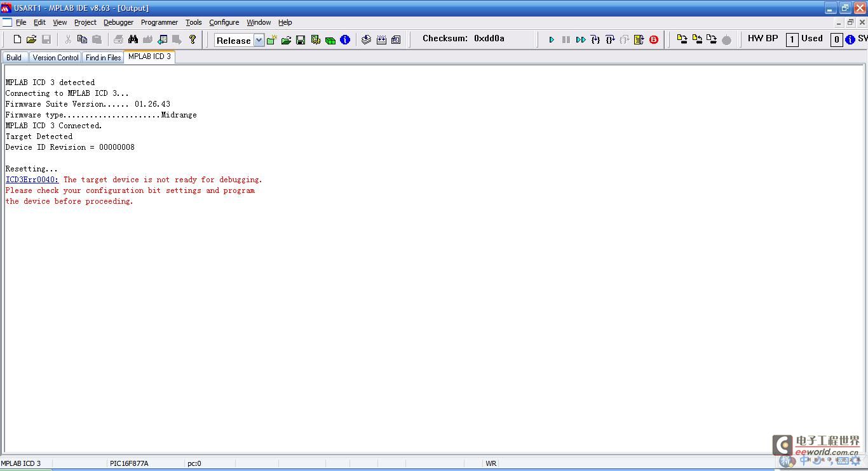This screenshot has height=471, width=868.
Task: Click the Print icon
Action: (x=118, y=39)
